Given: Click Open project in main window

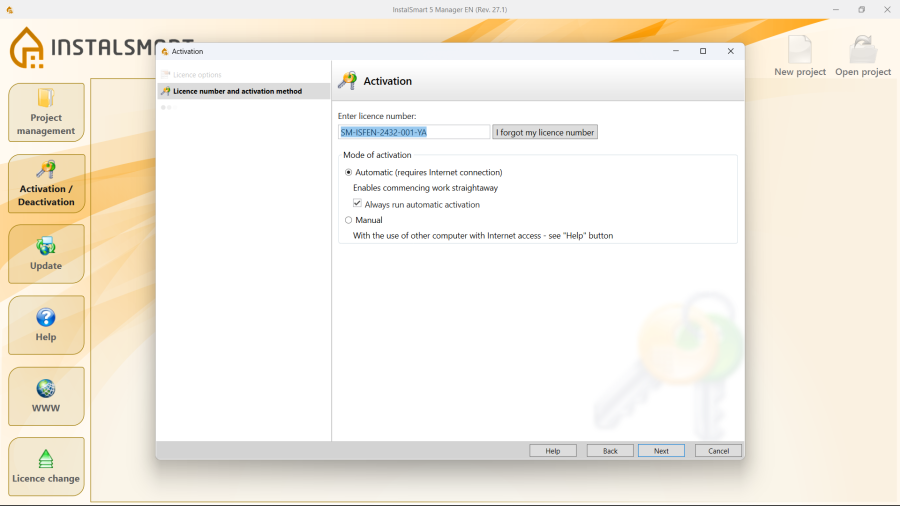Looking at the screenshot, I should tap(863, 56).
